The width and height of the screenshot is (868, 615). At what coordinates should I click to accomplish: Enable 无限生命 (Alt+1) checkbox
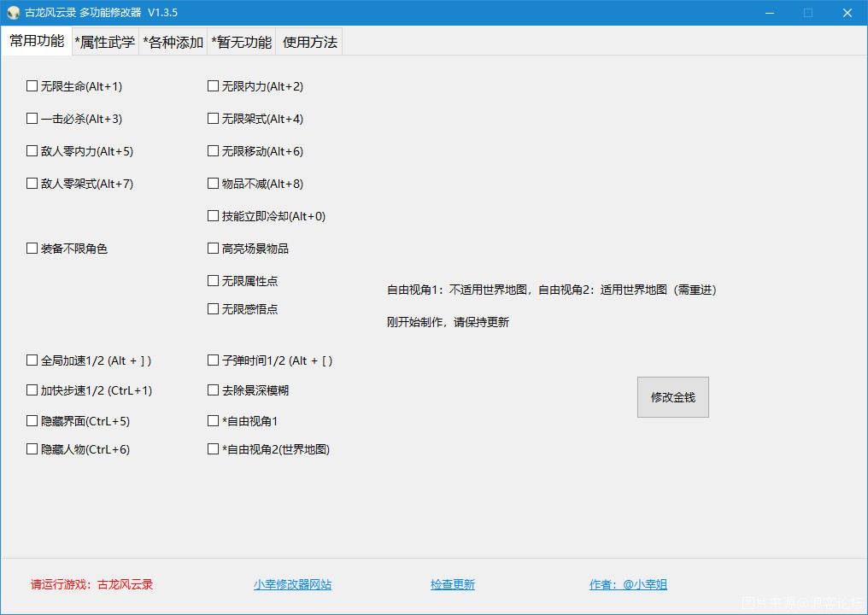[x=32, y=86]
